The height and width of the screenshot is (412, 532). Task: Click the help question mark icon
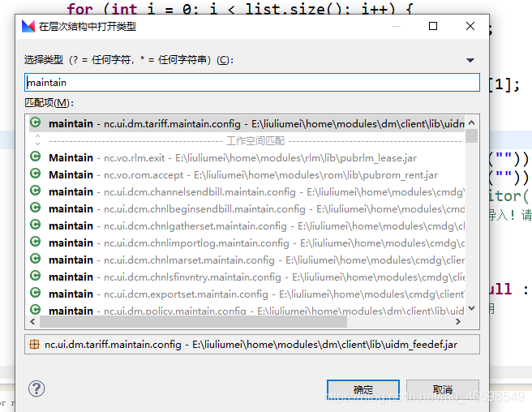(36, 388)
